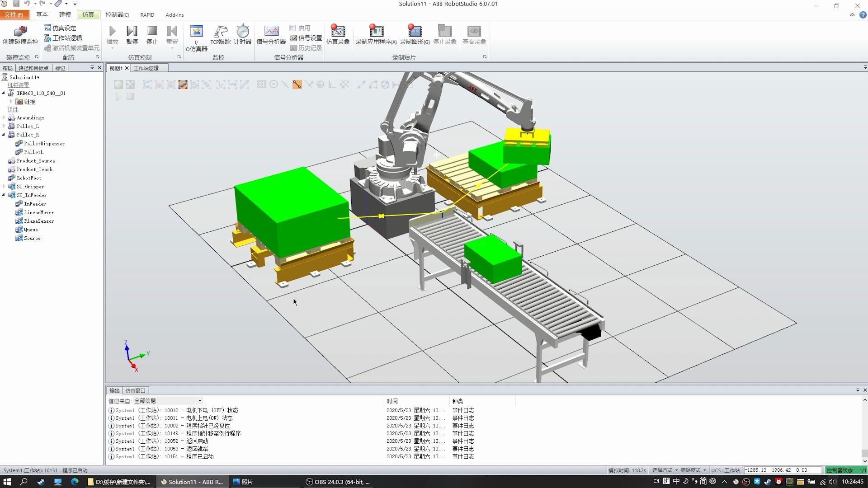This screenshot has width=868, height=488.
Task: Open OBS from the Windows taskbar
Action: 337,482
